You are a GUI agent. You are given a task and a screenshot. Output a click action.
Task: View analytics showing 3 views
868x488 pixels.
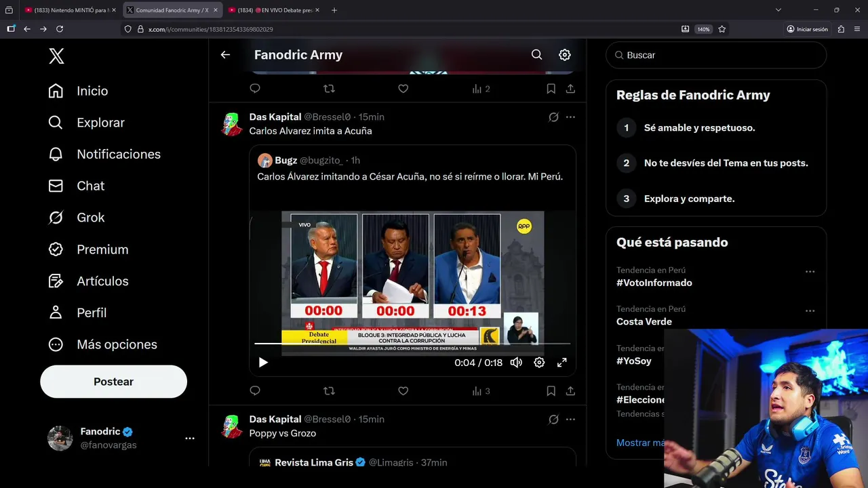point(481,391)
